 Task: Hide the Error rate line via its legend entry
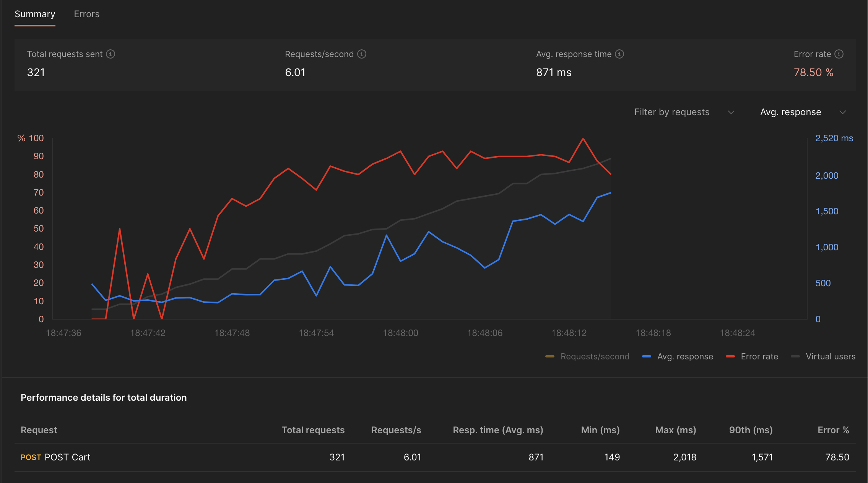(x=759, y=356)
